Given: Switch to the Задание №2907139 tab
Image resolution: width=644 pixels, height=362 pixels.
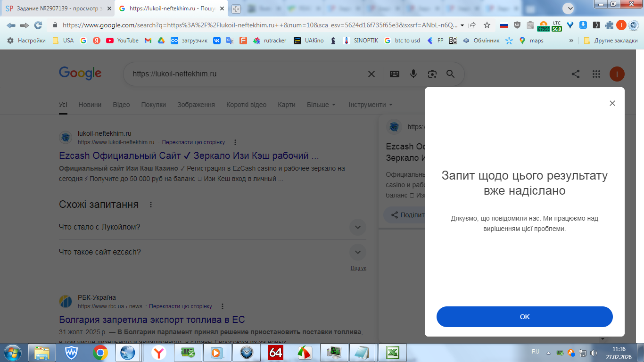Looking at the screenshot, I should (x=58, y=8).
